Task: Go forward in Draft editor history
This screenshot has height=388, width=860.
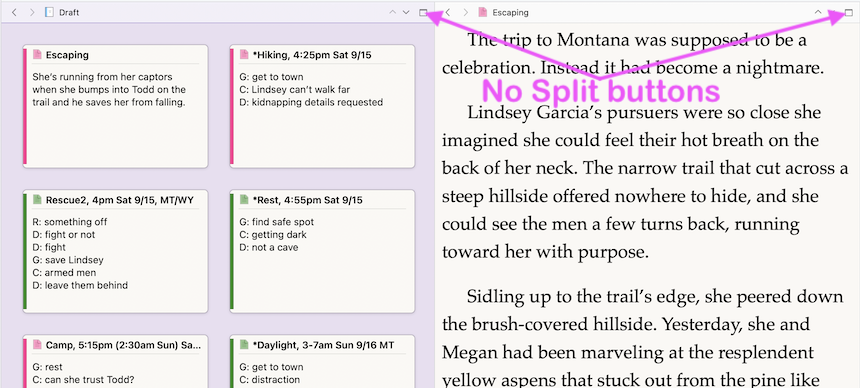Action: [x=32, y=12]
